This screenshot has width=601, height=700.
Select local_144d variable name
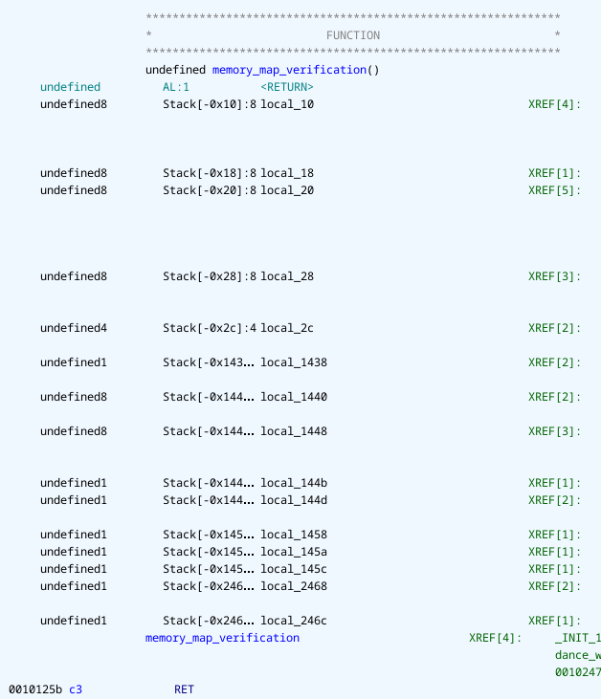pyautogui.click(x=294, y=500)
